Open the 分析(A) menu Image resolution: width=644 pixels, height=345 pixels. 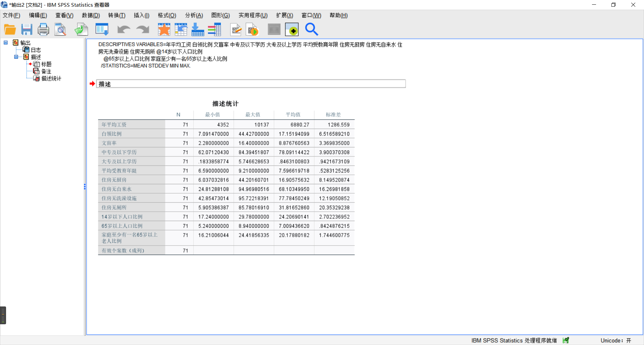(194, 15)
